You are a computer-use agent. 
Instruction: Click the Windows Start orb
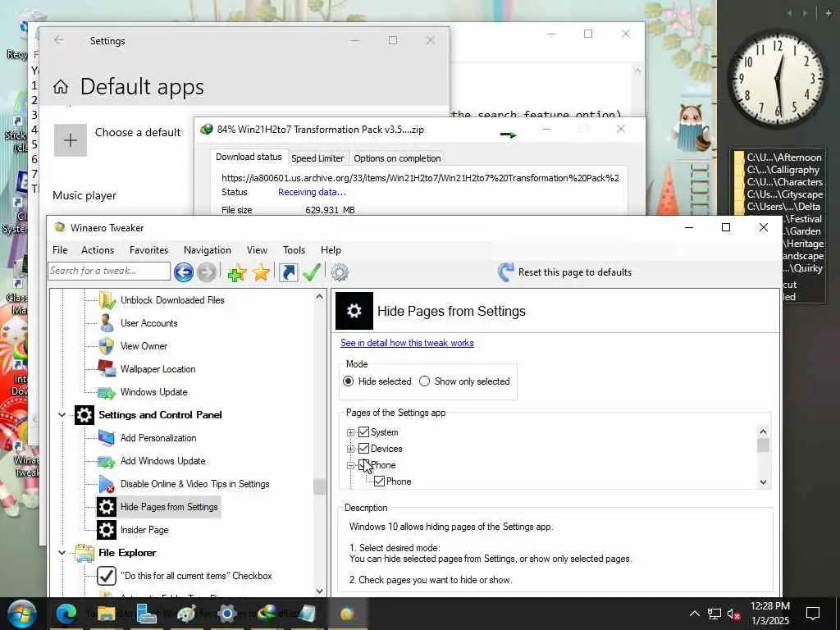tap(21, 614)
